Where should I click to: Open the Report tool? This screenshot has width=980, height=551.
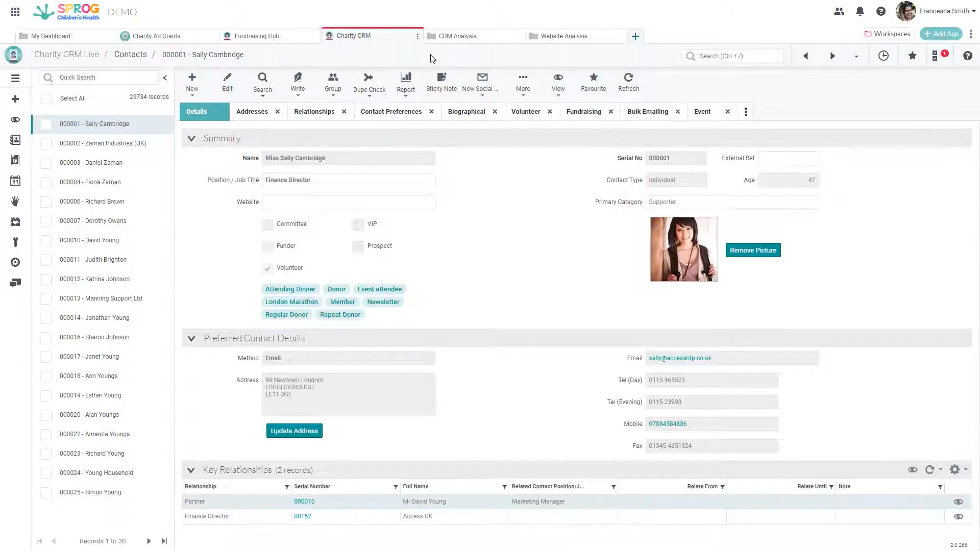405,82
